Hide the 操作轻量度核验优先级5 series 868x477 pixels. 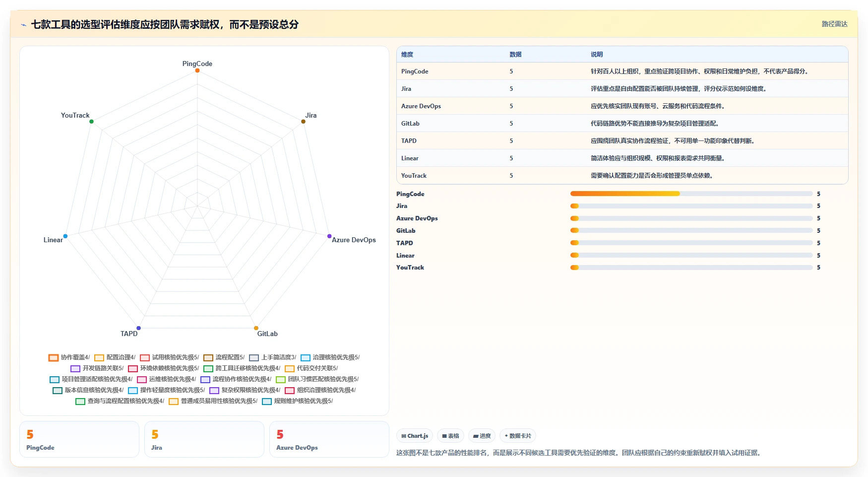coord(167,390)
